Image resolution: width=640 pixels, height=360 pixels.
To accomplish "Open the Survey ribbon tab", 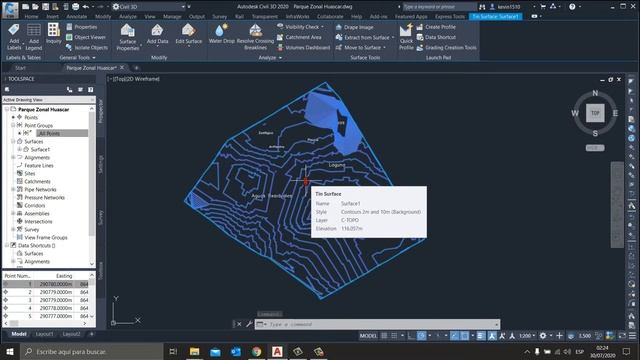I will point(219,17).
